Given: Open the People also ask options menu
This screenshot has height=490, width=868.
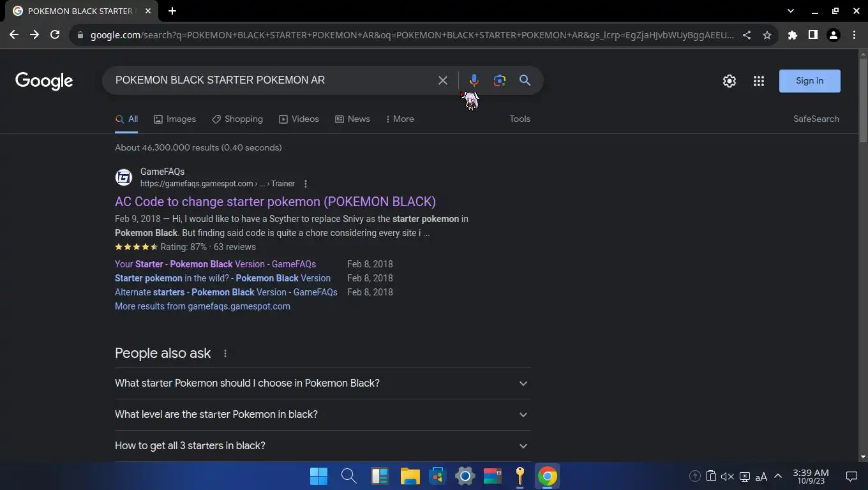Looking at the screenshot, I should click(x=225, y=353).
